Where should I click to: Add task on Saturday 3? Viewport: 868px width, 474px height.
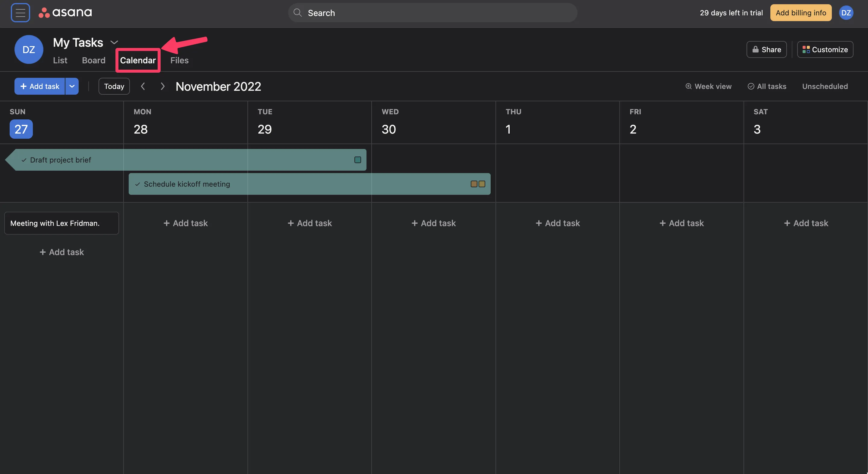(806, 223)
